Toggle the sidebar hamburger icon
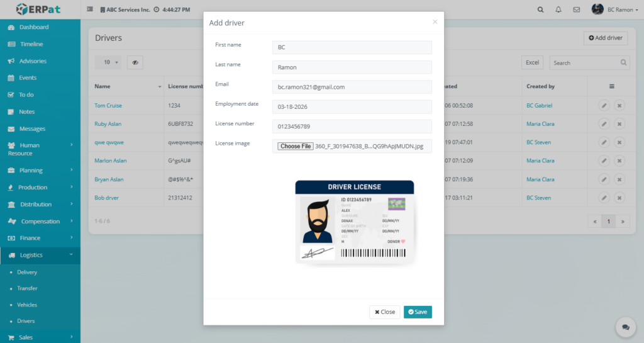This screenshot has width=644, height=343. pos(89,9)
